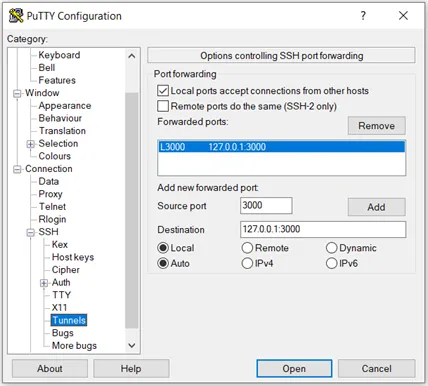The image size is (428, 386).
Task: Open the Behaviour category
Action: click(x=60, y=118)
